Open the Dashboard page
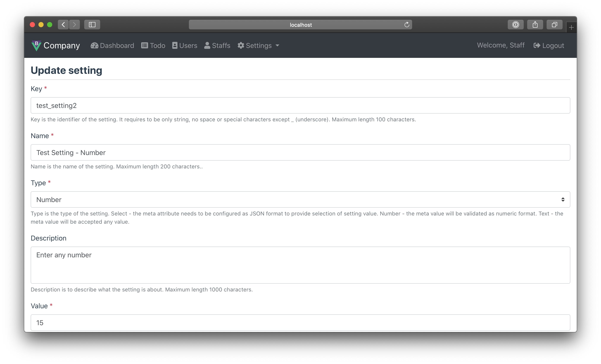 [x=112, y=46]
